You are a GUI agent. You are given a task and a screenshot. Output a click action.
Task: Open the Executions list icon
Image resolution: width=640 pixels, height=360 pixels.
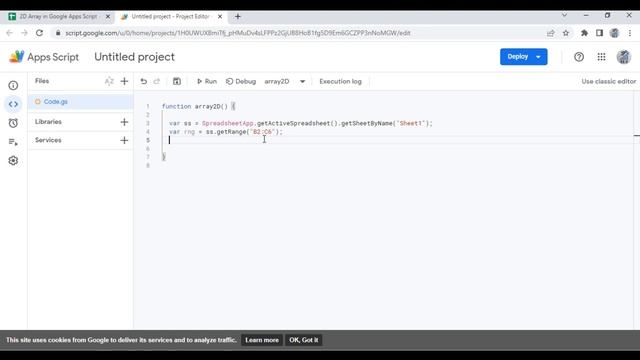pyautogui.click(x=13, y=142)
